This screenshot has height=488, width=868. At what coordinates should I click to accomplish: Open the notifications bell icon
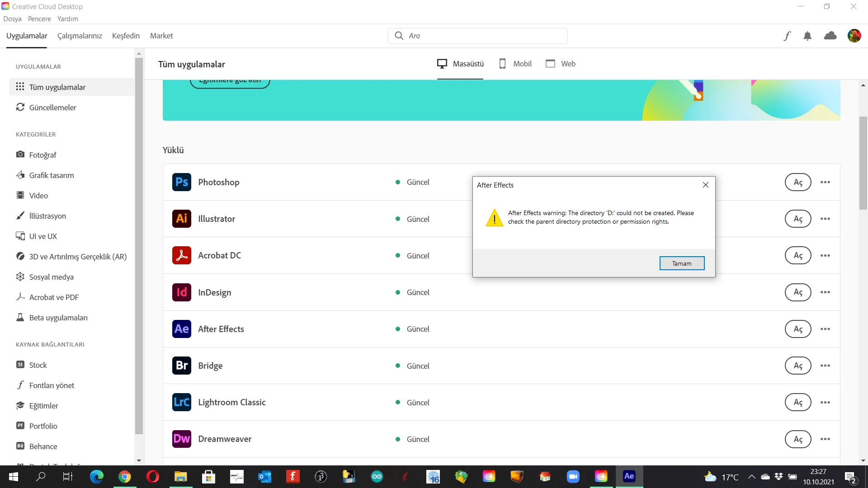[x=807, y=36]
